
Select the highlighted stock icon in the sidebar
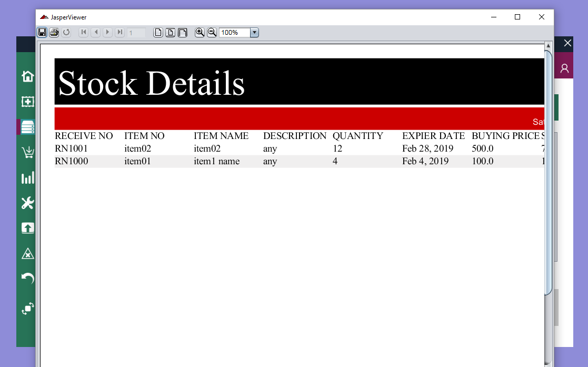coord(27,126)
